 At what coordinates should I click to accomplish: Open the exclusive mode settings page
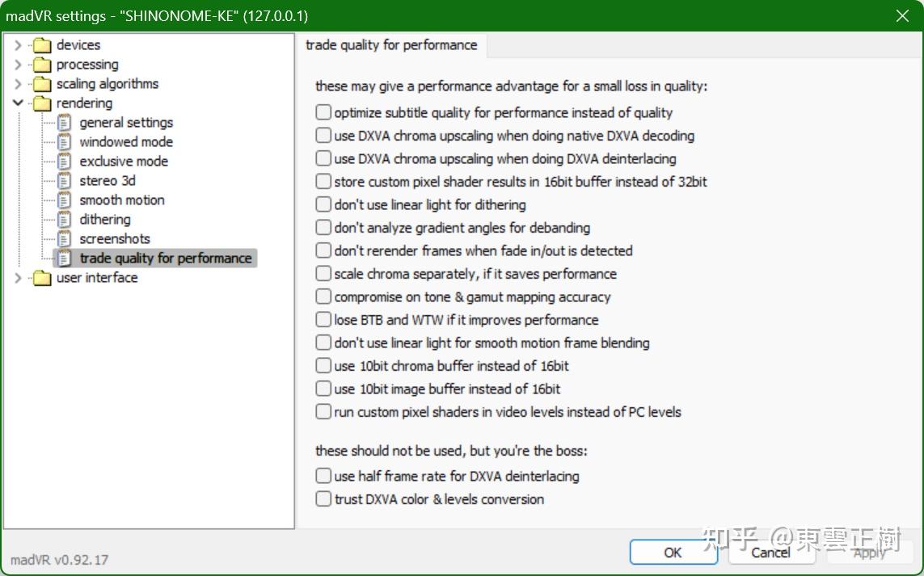(124, 162)
